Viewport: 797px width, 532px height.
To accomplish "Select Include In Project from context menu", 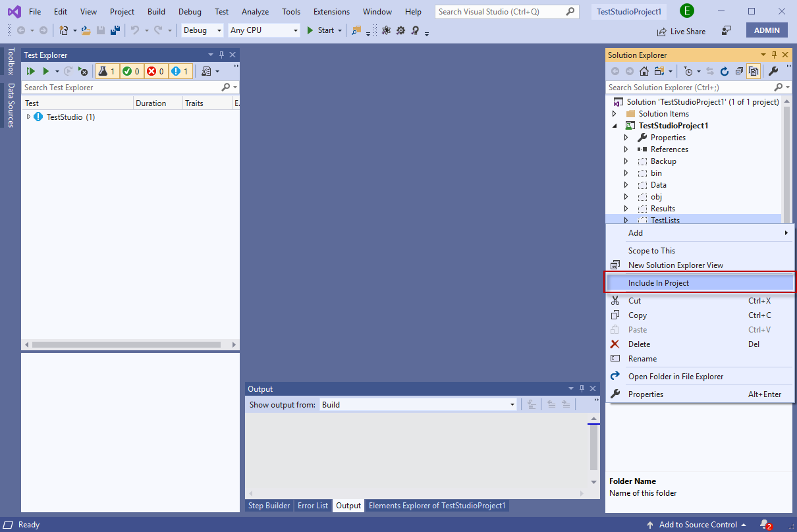I will (700, 283).
